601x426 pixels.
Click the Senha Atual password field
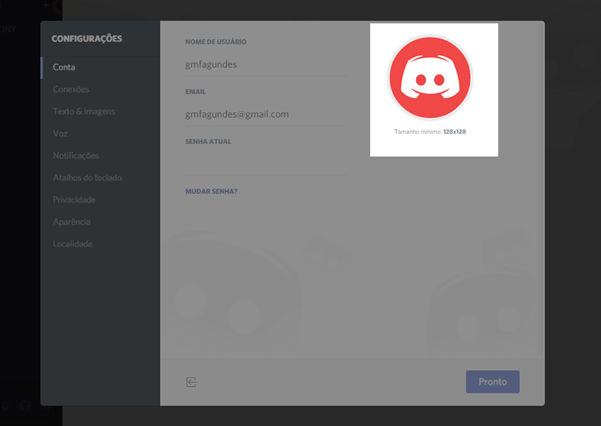(264, 163)
